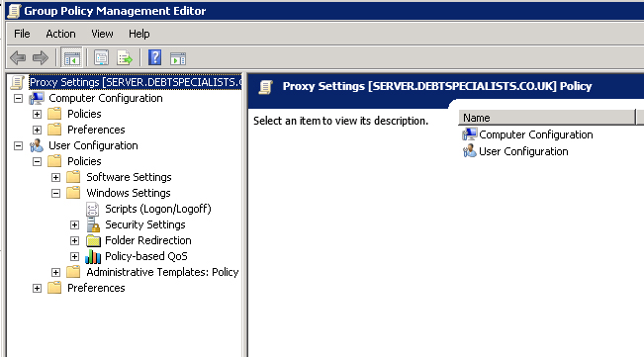Select Computer Configuration icon in right pane
The width and height of the screenshot is (644, 357).
tap(470, 134)
